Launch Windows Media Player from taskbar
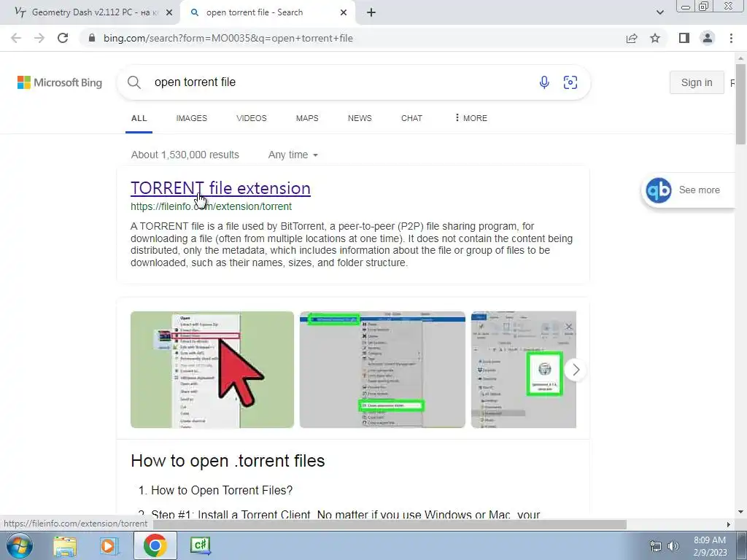This screenshot has height=560, width=747. pos(108,546)
